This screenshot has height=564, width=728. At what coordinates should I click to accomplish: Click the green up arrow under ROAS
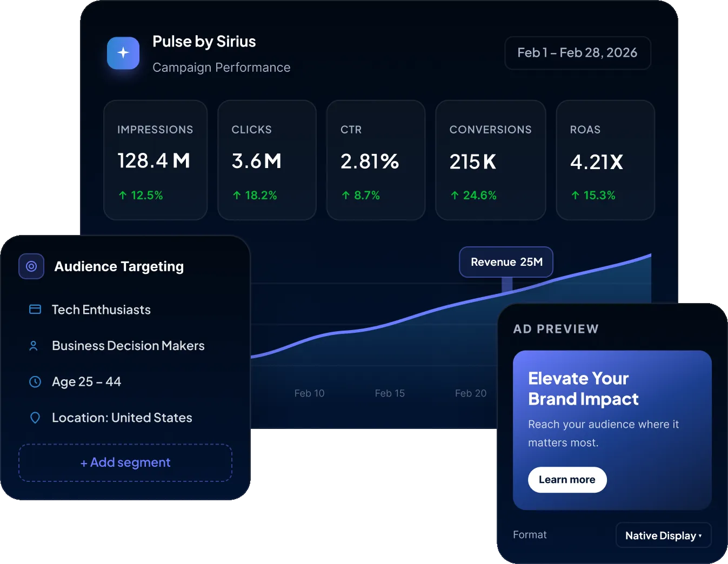tap(575, 196)
